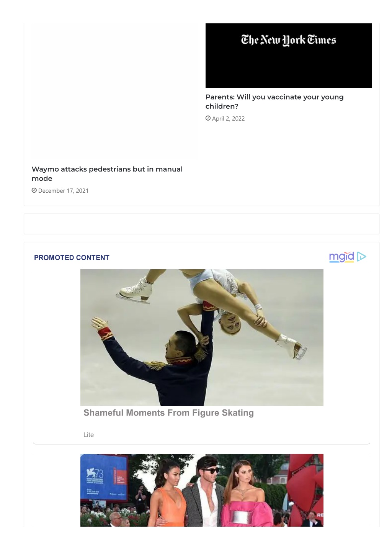The height and width of the screenshot is (555, 392).
Task: Open The New York Times article thumbnail
Action: pos(288,56)
